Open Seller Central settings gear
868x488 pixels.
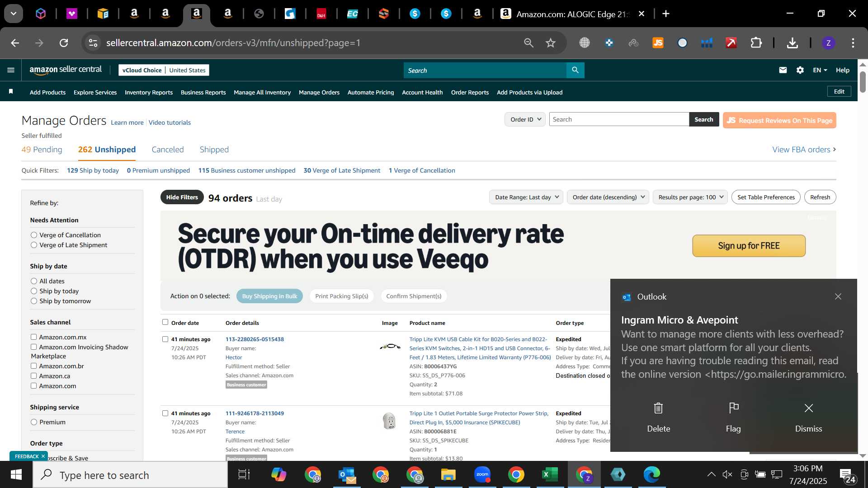click(x=800, y=70)
